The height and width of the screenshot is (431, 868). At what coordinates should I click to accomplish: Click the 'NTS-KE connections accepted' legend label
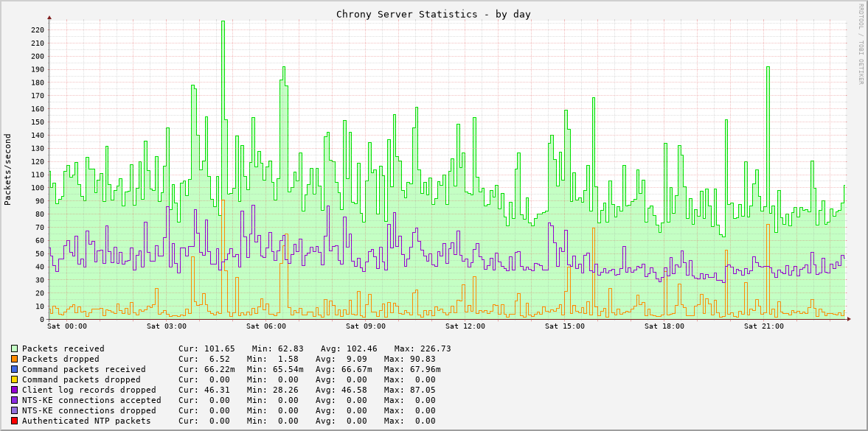(x=92, y=400)
